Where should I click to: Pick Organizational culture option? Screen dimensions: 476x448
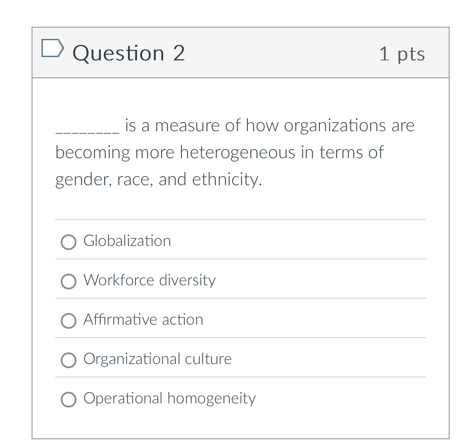point(68,360)
